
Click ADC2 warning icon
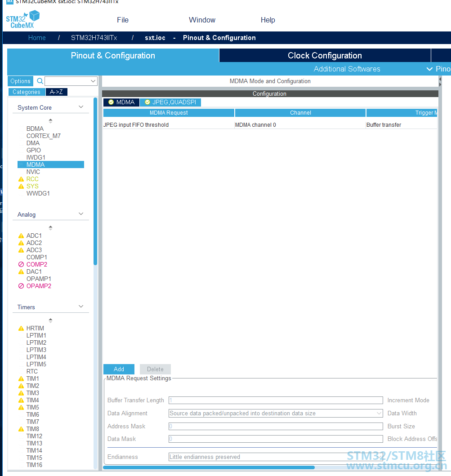click(21, 243)
